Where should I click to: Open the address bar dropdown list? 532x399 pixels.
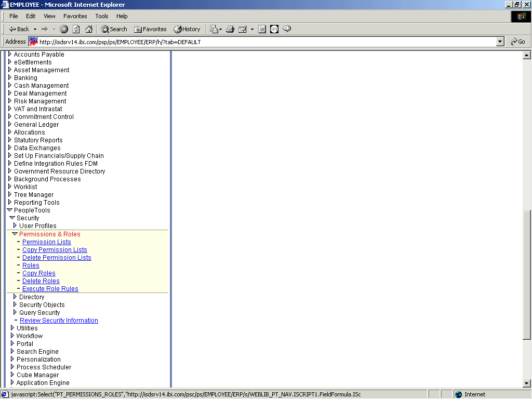[x=500, y=42]
